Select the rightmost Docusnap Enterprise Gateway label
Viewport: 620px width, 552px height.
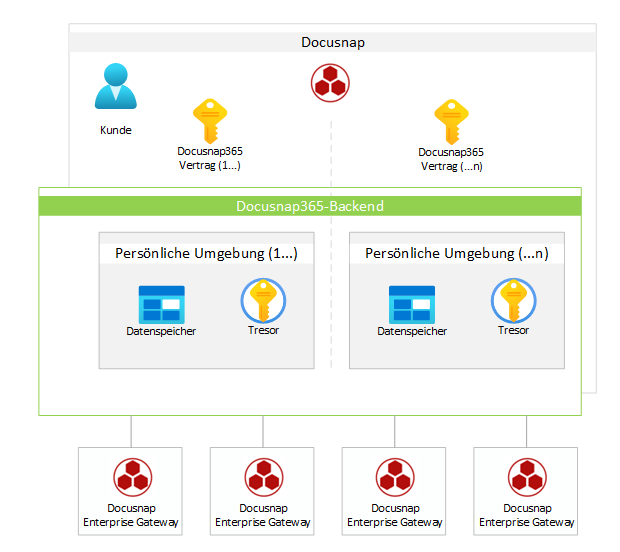click(x=527, y=515)
